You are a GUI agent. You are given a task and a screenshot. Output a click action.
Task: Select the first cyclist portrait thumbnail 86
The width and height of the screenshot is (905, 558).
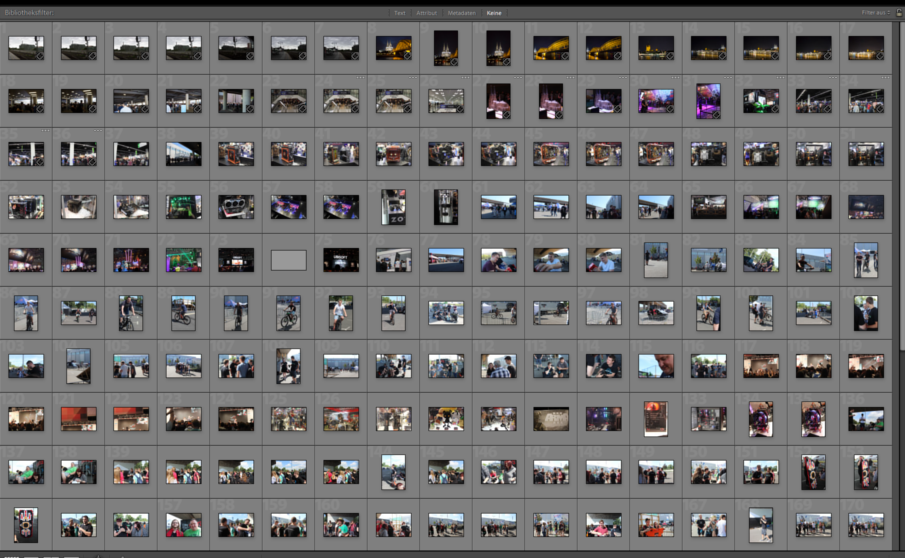coord(26,312)
